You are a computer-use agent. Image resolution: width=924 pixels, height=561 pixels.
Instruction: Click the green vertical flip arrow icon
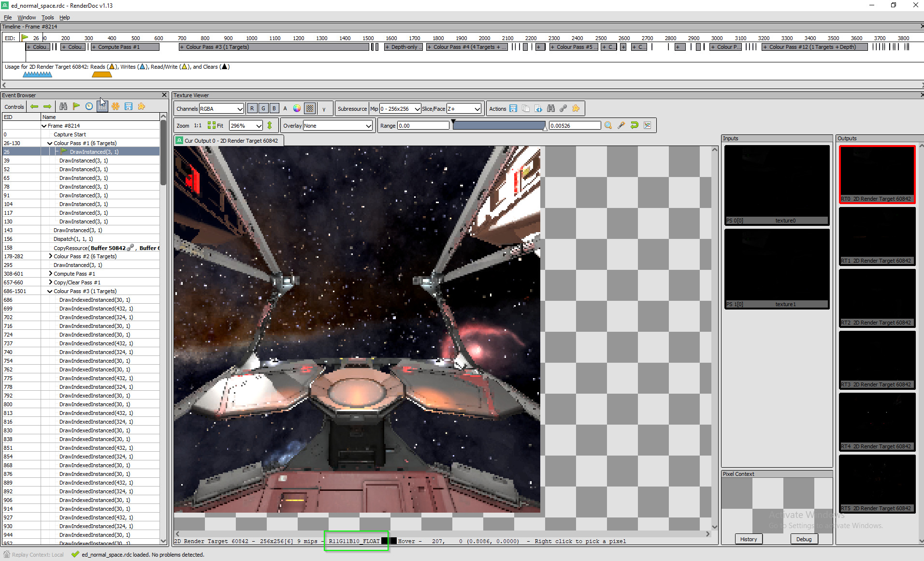pyautogui.click(x=270, y=126)
